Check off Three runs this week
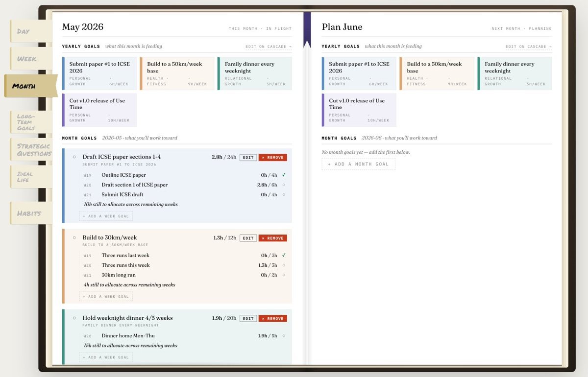 [x=284, y=265]
